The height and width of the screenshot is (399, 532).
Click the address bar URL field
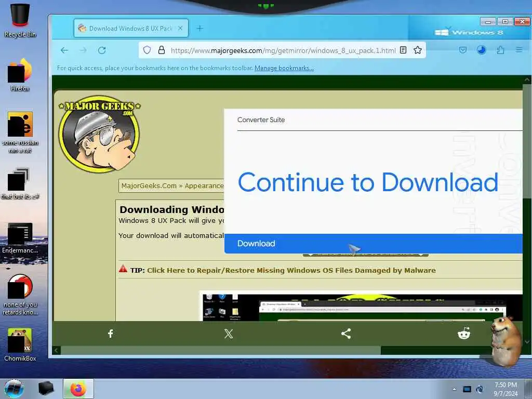click(283, 50)
